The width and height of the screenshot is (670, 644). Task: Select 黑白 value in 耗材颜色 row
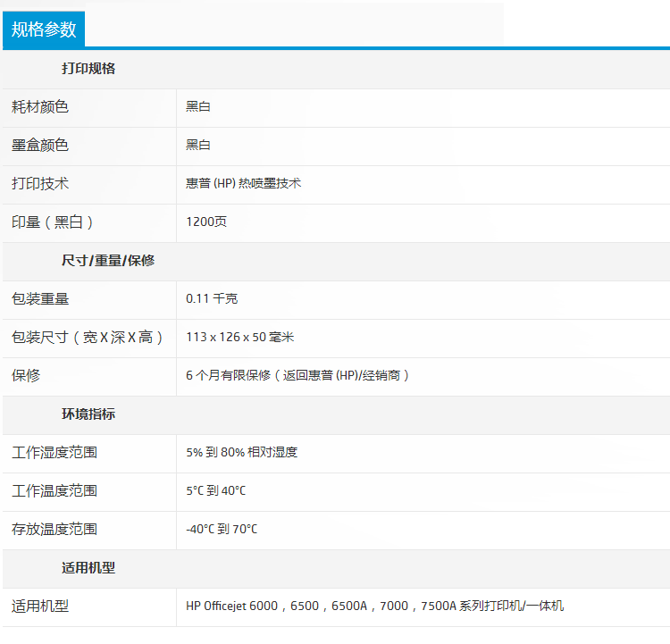click(x=197, y=107)
